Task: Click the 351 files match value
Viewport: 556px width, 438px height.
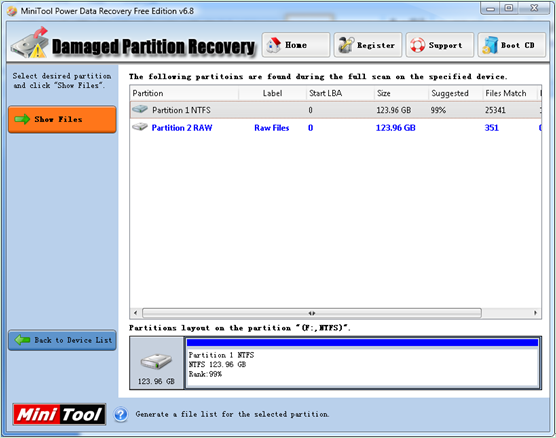Action: click(x=491, y=128)
